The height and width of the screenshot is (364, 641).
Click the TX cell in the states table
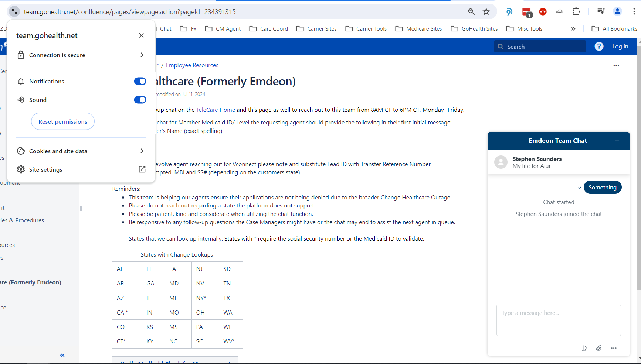coord(231,298)
